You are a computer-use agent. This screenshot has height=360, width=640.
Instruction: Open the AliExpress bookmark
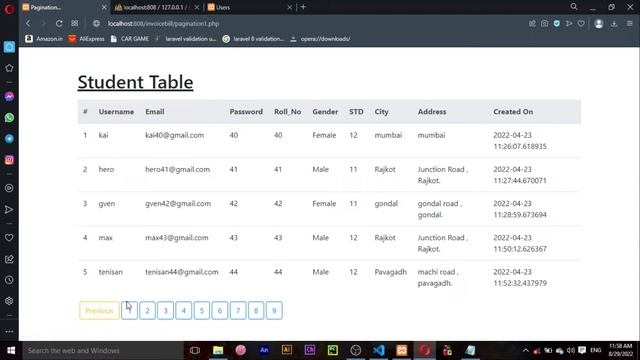point(87,39)
